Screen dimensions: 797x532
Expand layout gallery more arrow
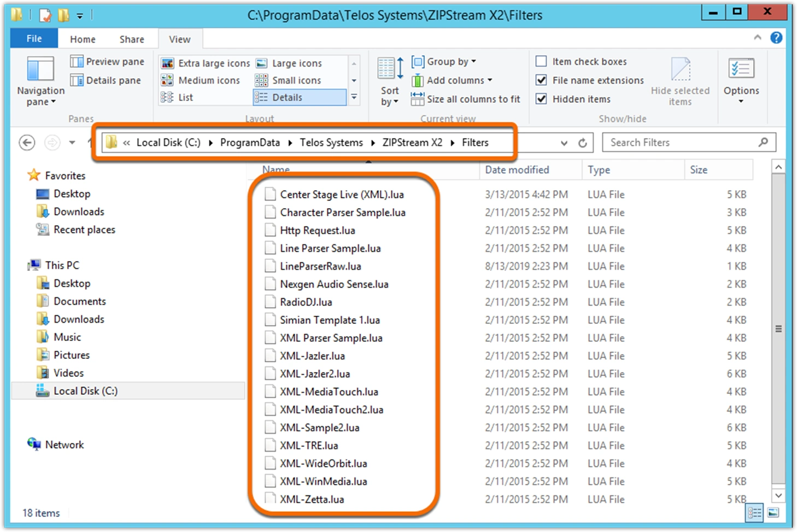[354, 97]
